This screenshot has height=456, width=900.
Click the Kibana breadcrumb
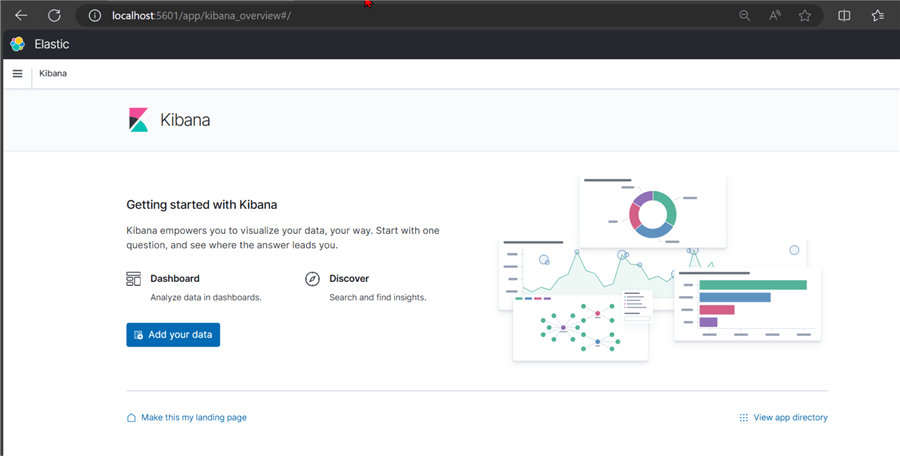click(x=53, y=74)
